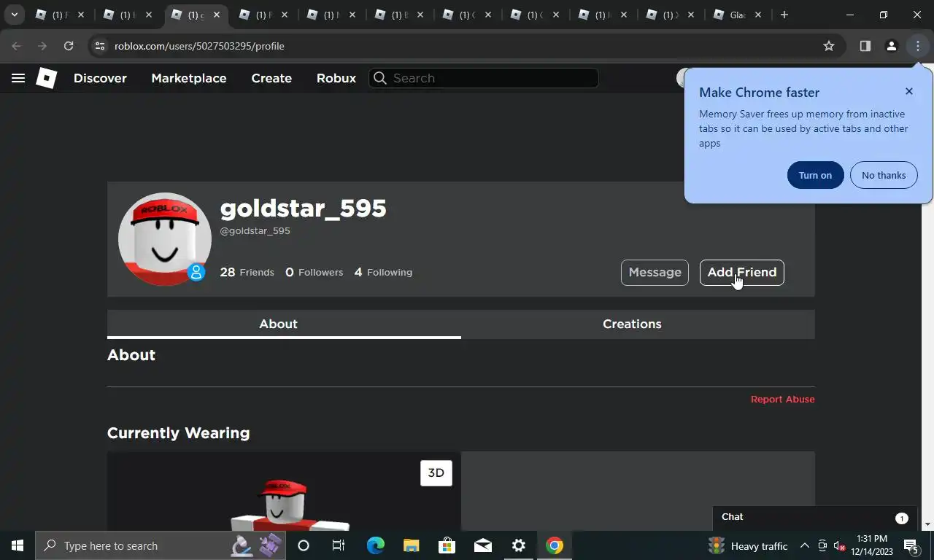Open Cortana circle icon in taskbar
Image resolution: width=934 pixels, height=560 pixels.
(304, 545)
